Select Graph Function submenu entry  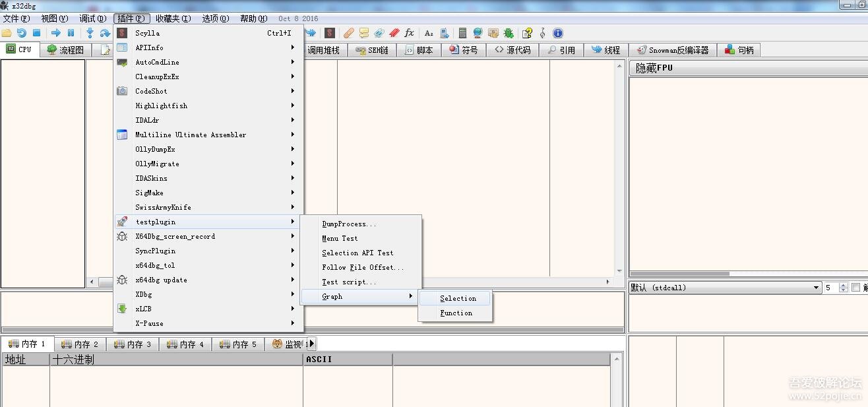pos(456,313)
